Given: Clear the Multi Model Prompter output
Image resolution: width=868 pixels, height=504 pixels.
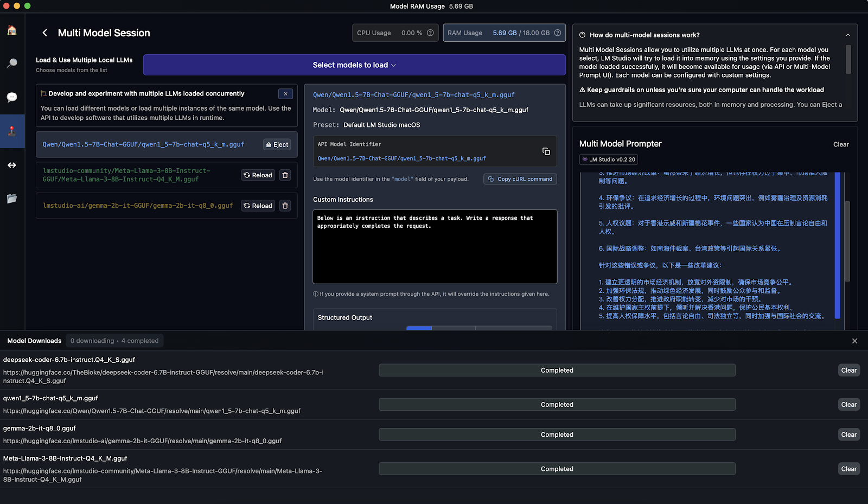Looking at the screenshot, I should 840,144.
